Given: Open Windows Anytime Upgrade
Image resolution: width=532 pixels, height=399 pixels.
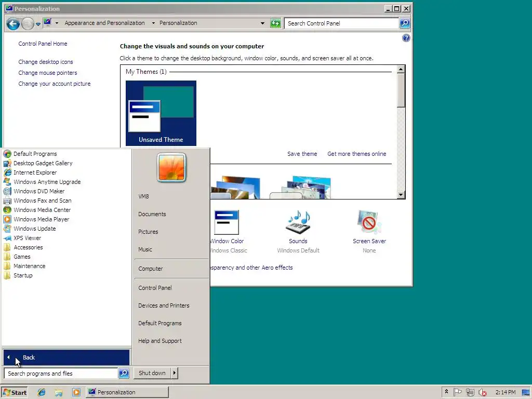Looking at the screenshot, I should (47, 182).
